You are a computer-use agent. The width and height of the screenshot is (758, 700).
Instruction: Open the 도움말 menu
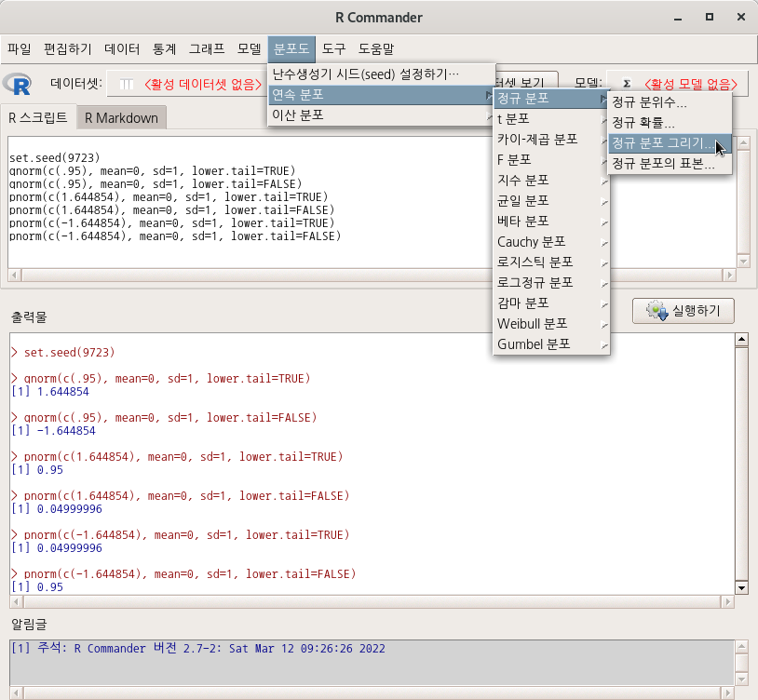click(x=376, y=48)
